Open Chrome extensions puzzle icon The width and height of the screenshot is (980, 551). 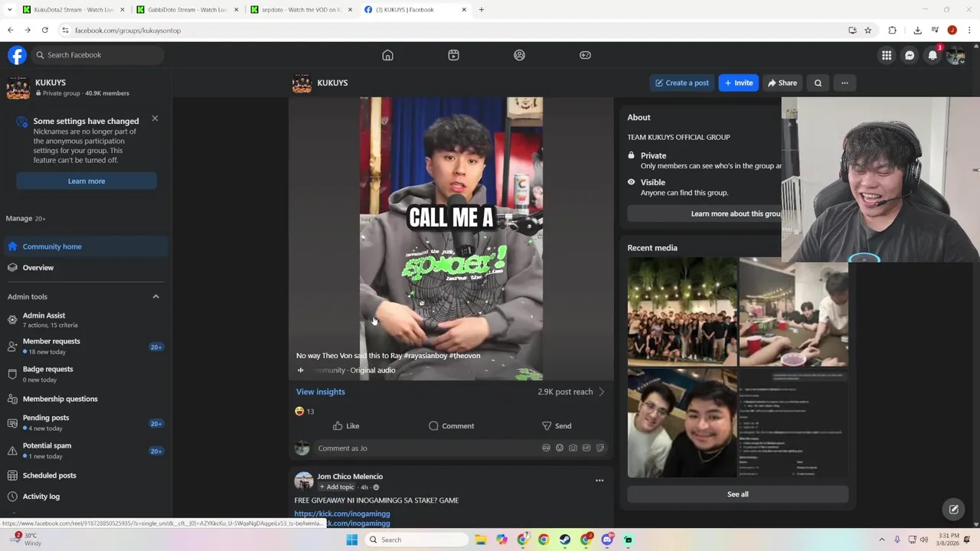click(892, 30)
